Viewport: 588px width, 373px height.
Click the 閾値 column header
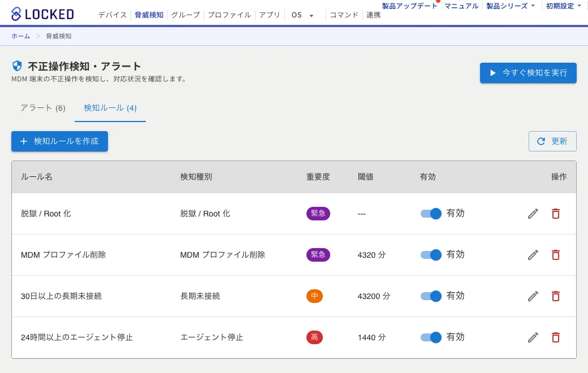[x=366, y=177]
